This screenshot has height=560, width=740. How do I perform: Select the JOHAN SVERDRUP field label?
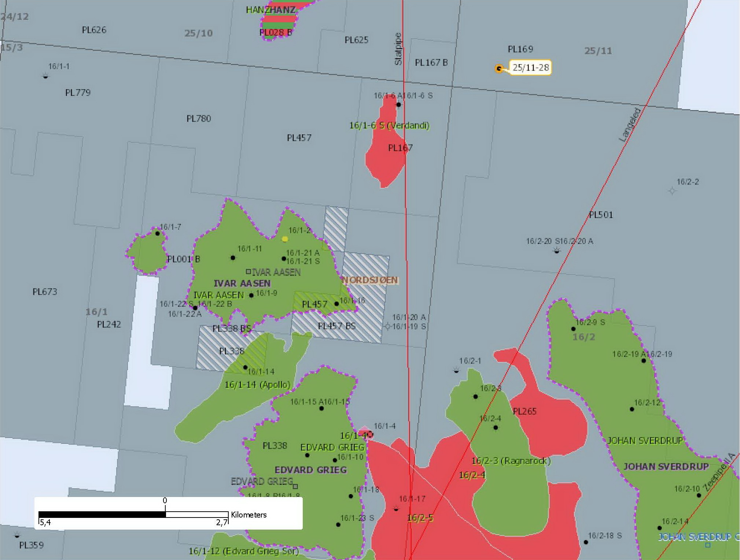[666, 467]
